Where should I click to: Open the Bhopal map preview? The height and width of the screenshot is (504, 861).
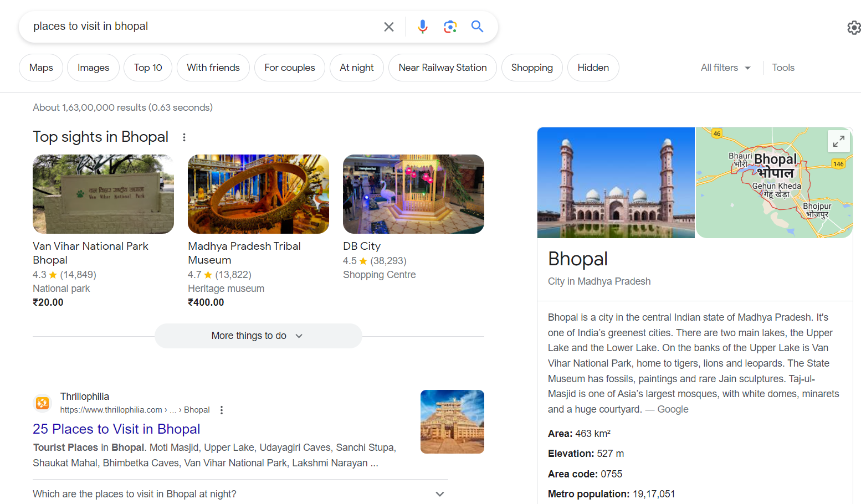point(774,183)
